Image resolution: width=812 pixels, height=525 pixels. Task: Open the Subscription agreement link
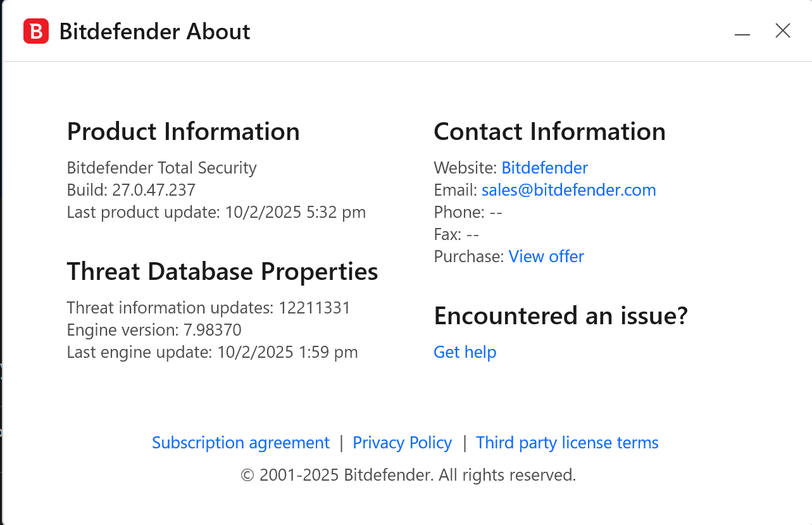click(x=240, y=443)
